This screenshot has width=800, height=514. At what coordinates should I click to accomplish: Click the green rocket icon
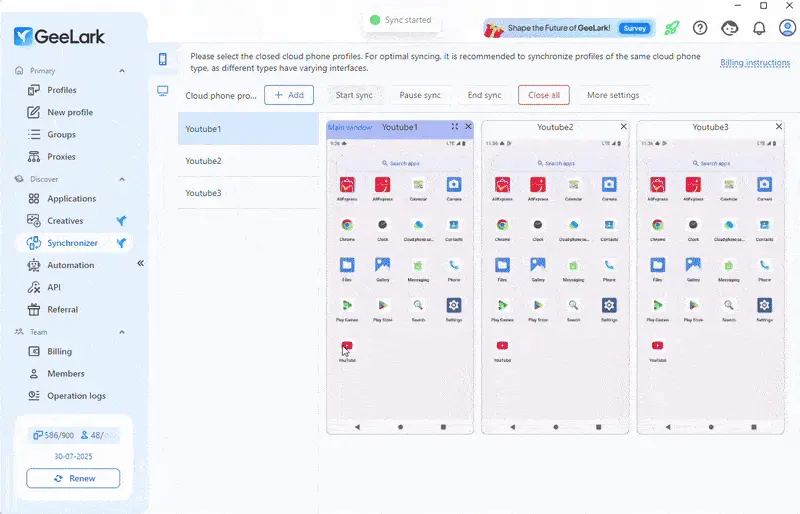coord(671,28)
